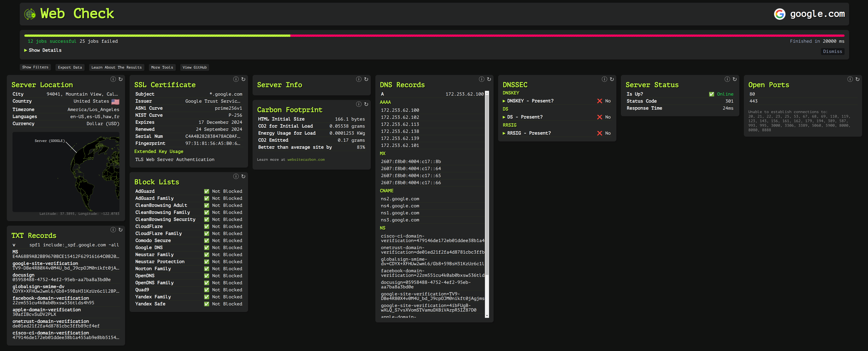
Task: Open Learn About The Results
Action: tap(117, 67)
